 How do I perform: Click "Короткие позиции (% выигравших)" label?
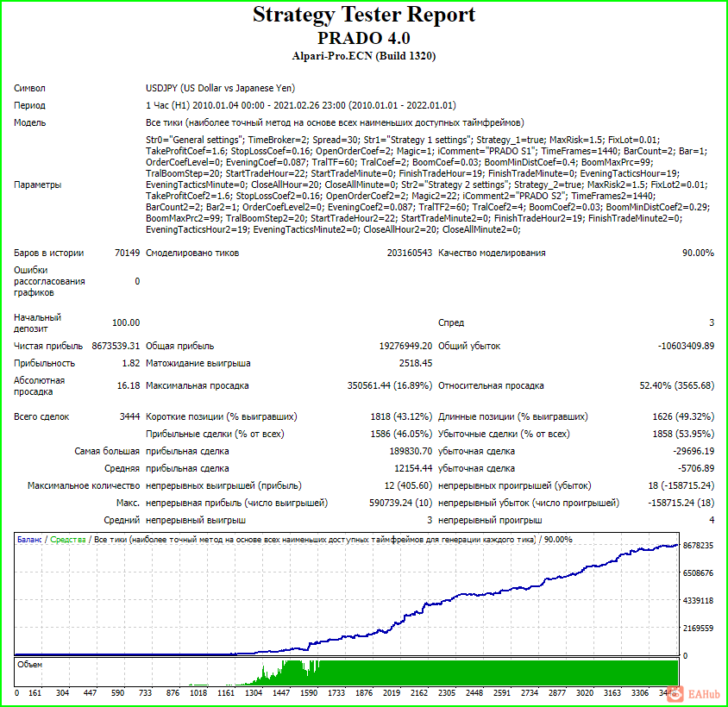(x=221, y=416)
